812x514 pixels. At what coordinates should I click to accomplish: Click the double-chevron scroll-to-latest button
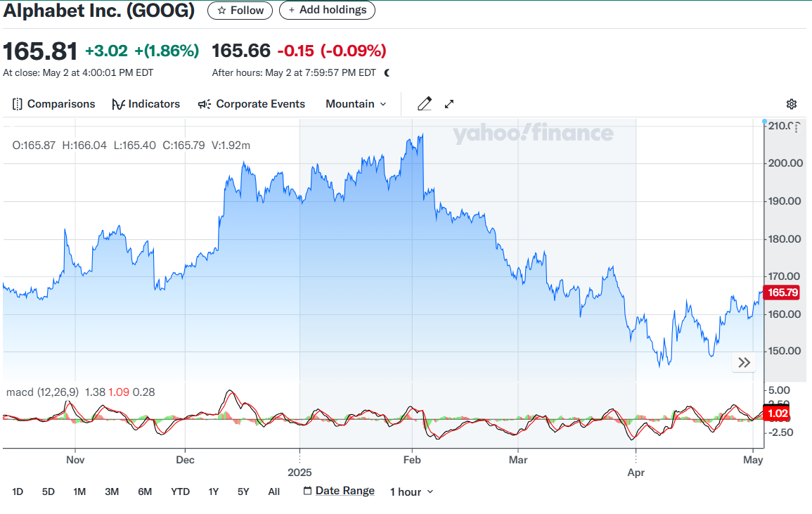coord(745,363)
